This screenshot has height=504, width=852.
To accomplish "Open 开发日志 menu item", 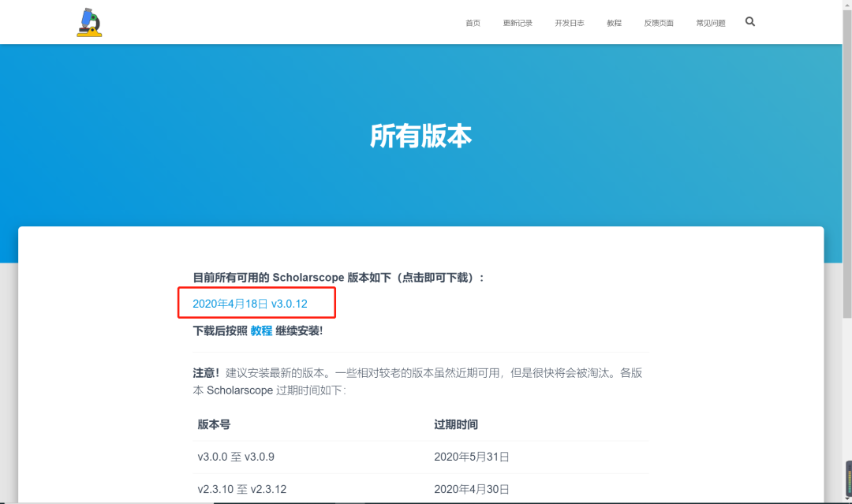I will click(570, 23).
